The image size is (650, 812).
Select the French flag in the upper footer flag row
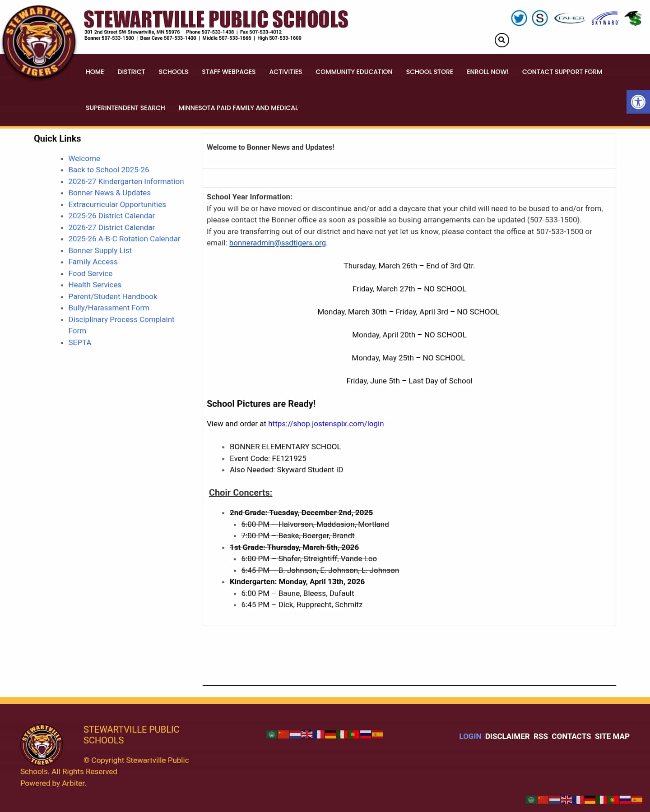(319, 734)
